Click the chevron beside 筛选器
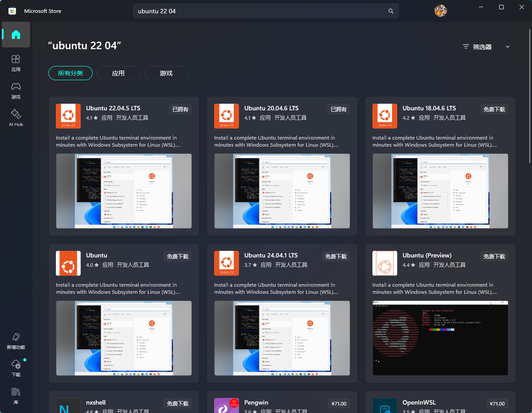 508,47
